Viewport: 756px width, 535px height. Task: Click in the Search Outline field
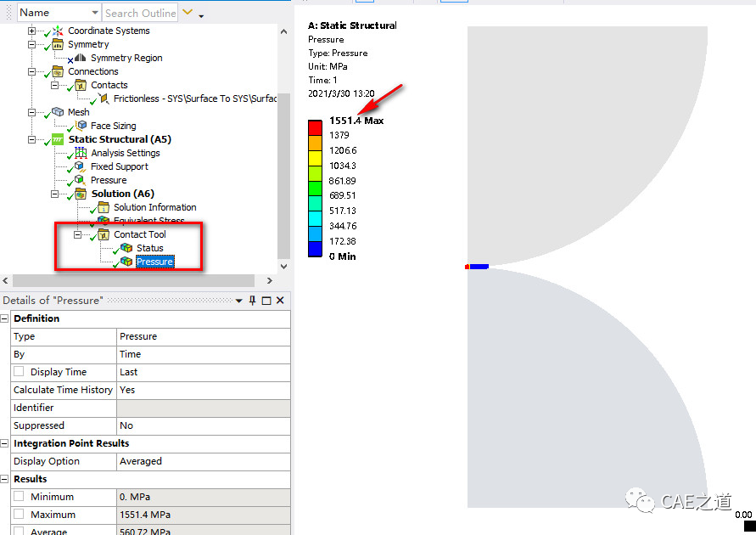[x=140, y=13]
